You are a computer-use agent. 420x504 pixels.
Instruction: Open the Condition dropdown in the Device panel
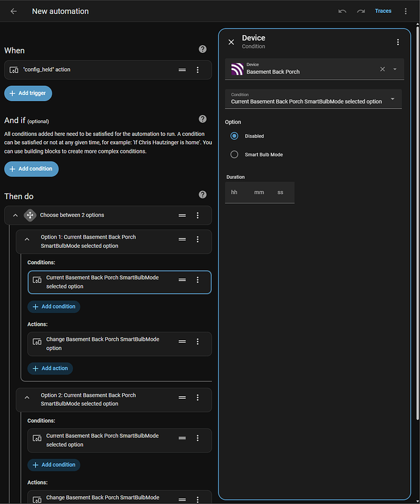(313, 99)
